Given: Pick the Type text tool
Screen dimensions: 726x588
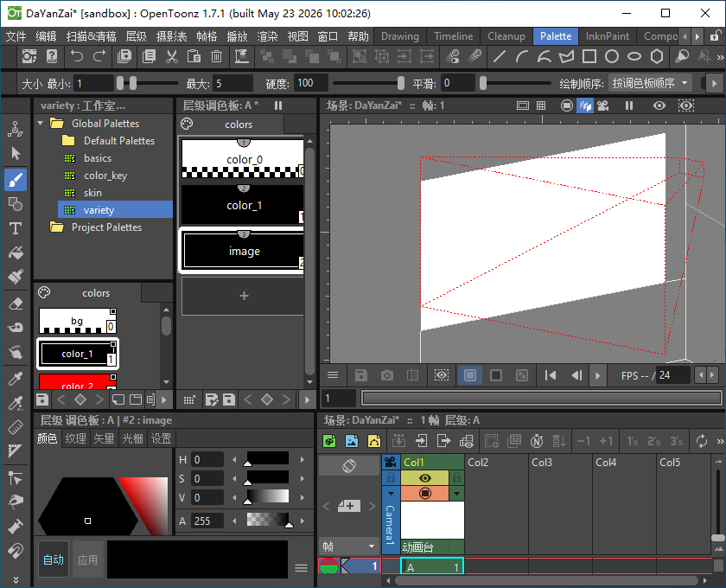Looking at the screenshot, I should [x=16, y=228].
